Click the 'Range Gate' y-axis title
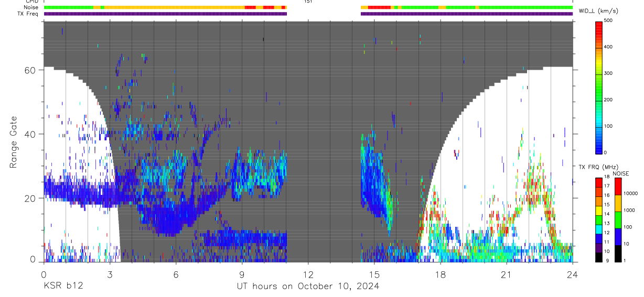The width and height of the screenshot is (644, 297). coord(14,142)
